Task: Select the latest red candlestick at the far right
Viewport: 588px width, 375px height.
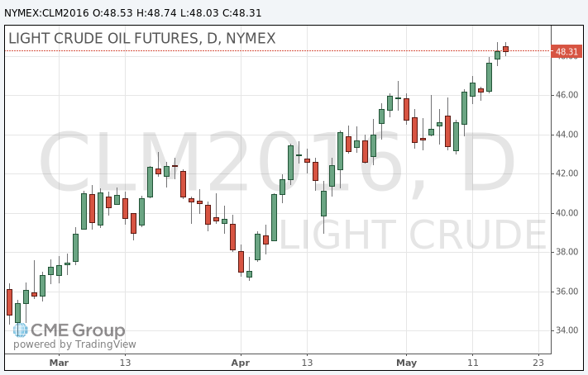Action: click(505, 49)
